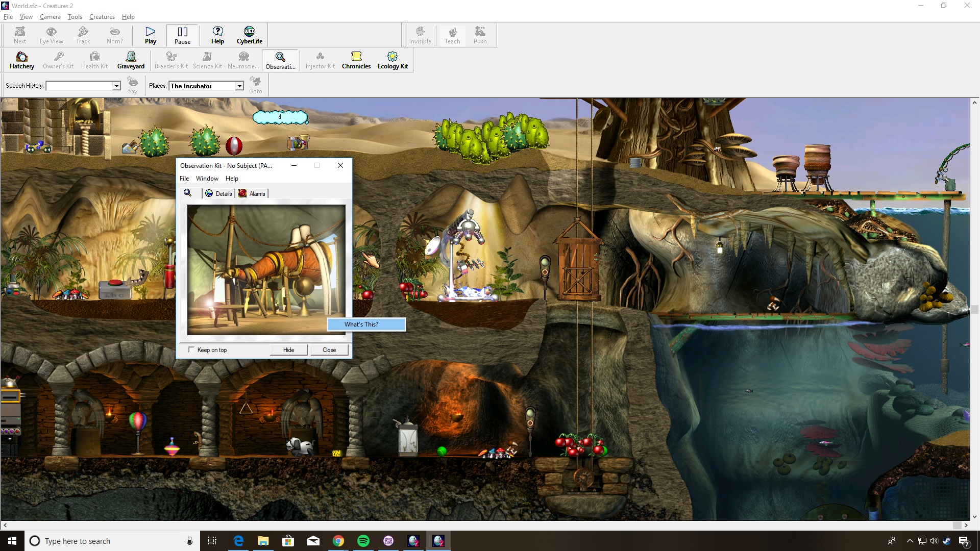Image resolution: width=980 pixels, height=551 pixels.
Task: Select the Teach hand mode icon
Action: click(452, 35)
